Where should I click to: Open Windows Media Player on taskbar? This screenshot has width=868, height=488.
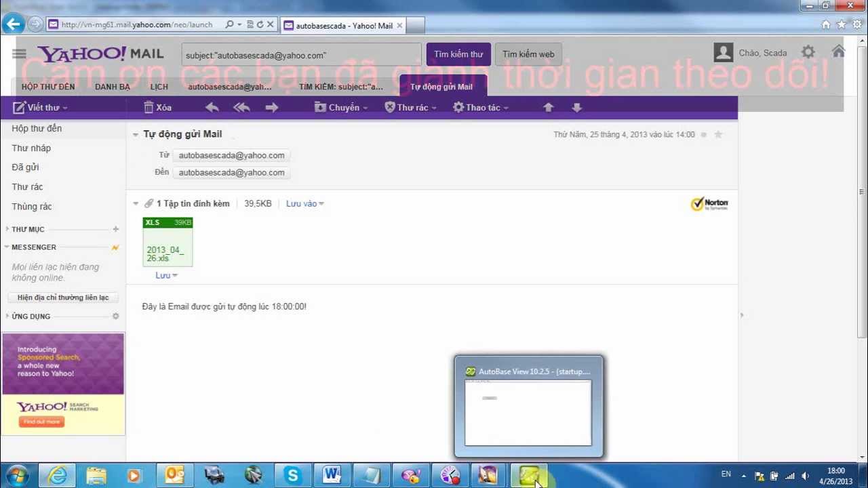point(134,476)
